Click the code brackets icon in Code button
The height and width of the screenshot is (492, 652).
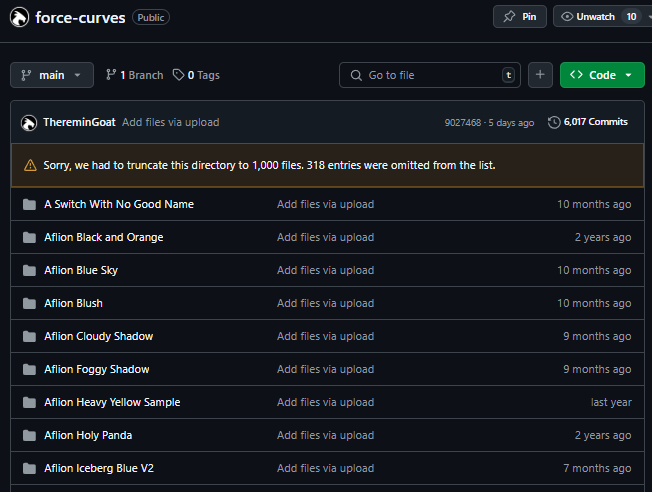(x=576, y=75)
